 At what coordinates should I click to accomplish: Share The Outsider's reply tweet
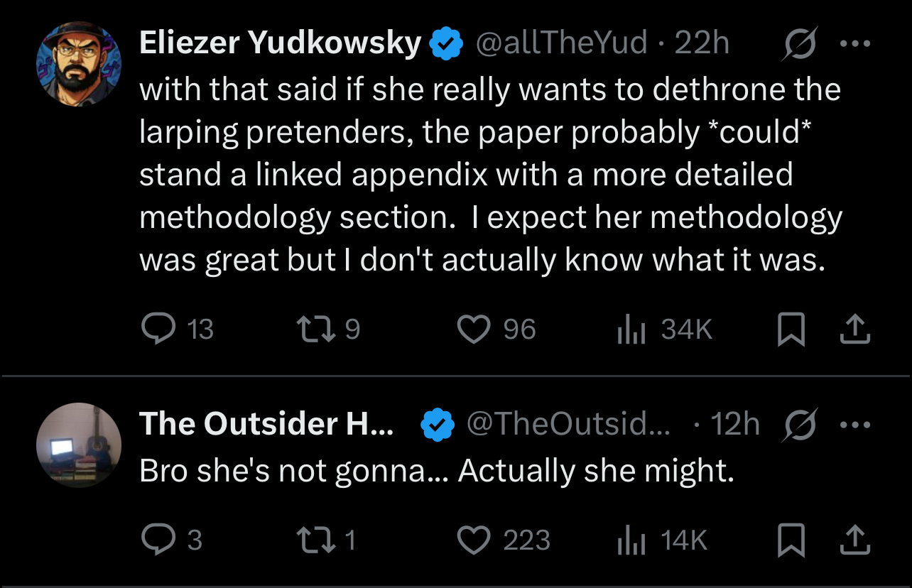tap(855, 540)
